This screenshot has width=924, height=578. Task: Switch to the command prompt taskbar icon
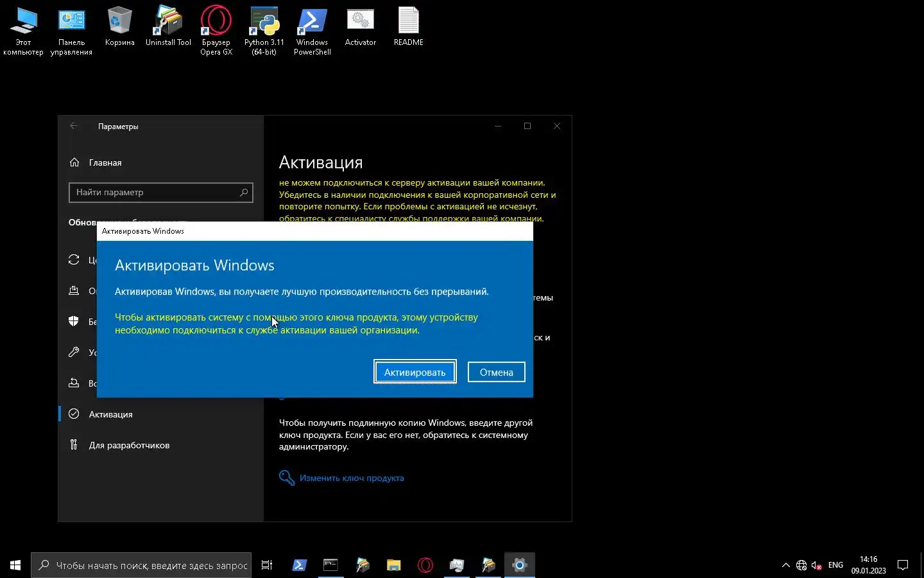point(330,565)
